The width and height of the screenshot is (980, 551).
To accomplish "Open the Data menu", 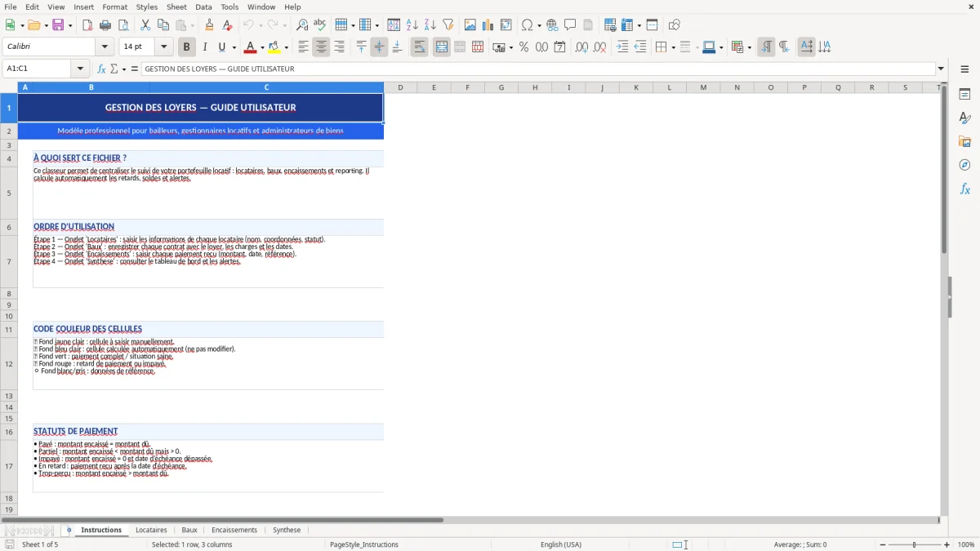I will 203,7.
